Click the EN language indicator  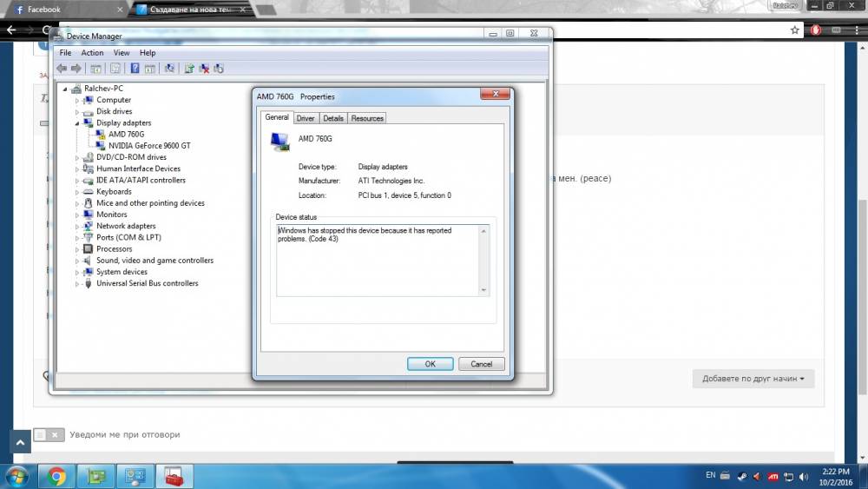(x=710, y=475)
